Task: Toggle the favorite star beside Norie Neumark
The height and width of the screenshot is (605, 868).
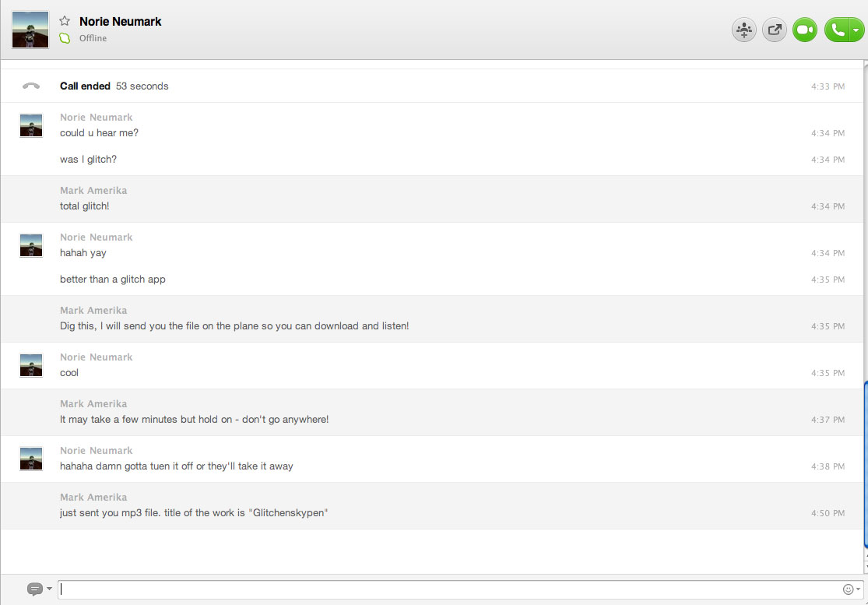Action: 65,22
